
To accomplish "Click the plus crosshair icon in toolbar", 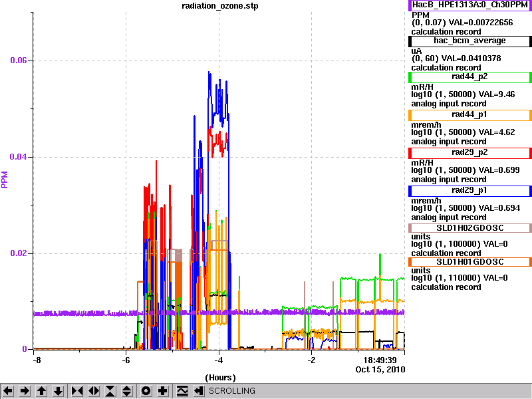I will coord(163,391).
